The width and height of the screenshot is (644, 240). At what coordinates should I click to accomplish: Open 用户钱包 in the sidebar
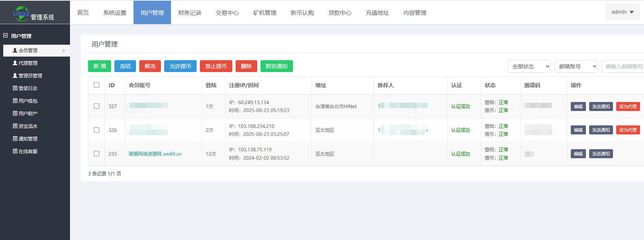(28, 101)
